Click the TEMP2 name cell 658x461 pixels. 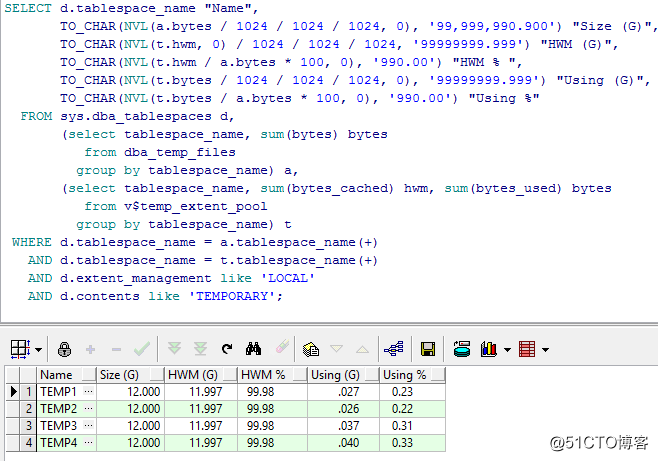pos(67,409)
